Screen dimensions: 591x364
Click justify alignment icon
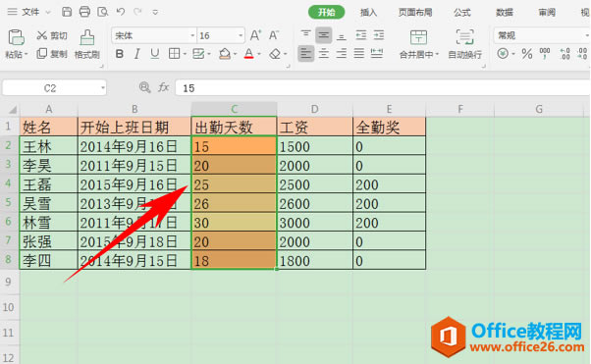(x=359, y=54)
